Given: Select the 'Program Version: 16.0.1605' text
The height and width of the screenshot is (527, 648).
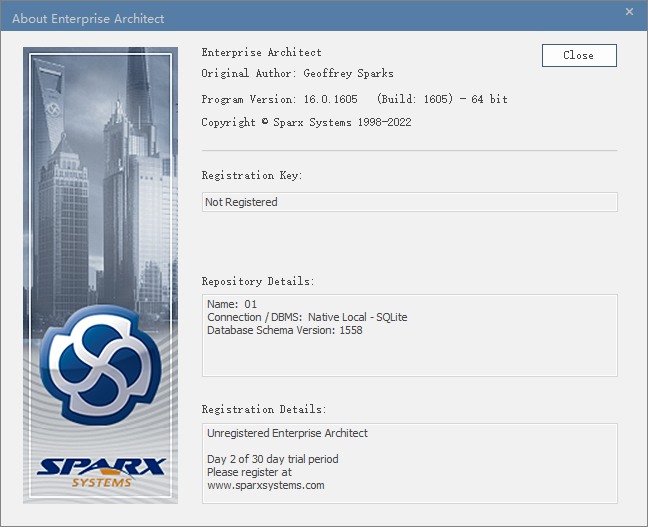Looking at the screenshot, I should (x=279, y=99).
